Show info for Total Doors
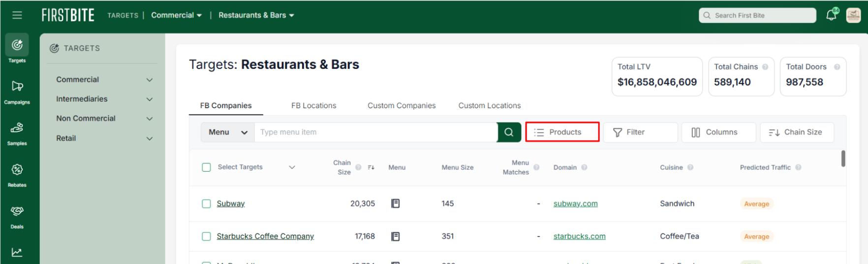The width and height of the screenshot is (868, 264). (x=837, y=67)
